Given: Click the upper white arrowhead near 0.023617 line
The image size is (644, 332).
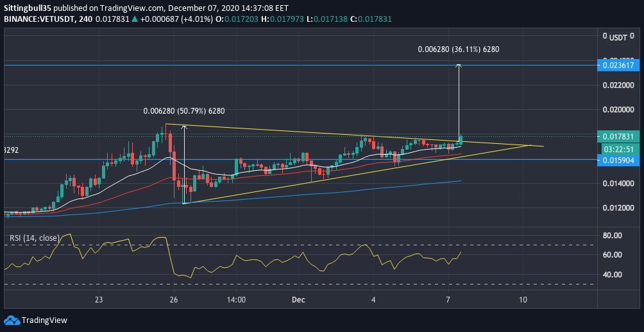Looking at the screenshot, I should coord(459,67).
